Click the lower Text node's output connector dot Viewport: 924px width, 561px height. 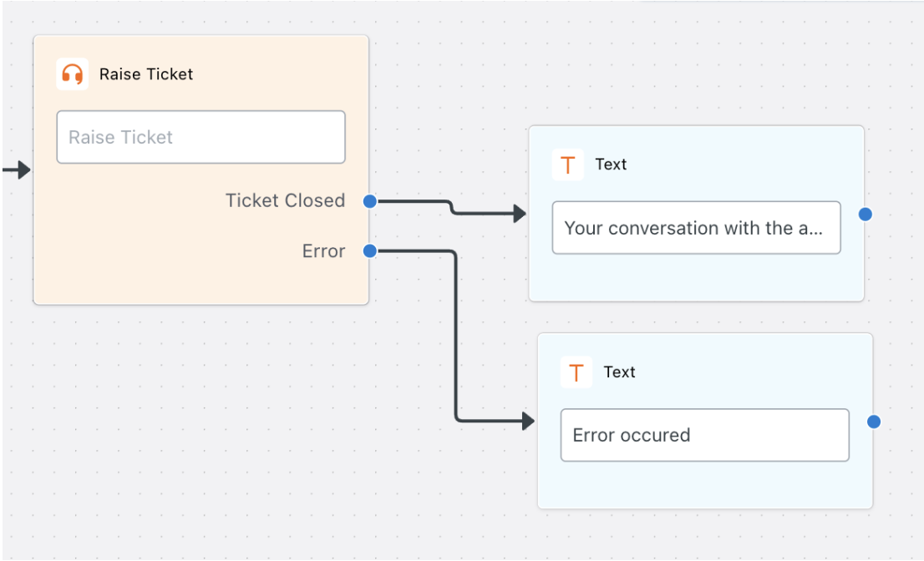[874, 422]
